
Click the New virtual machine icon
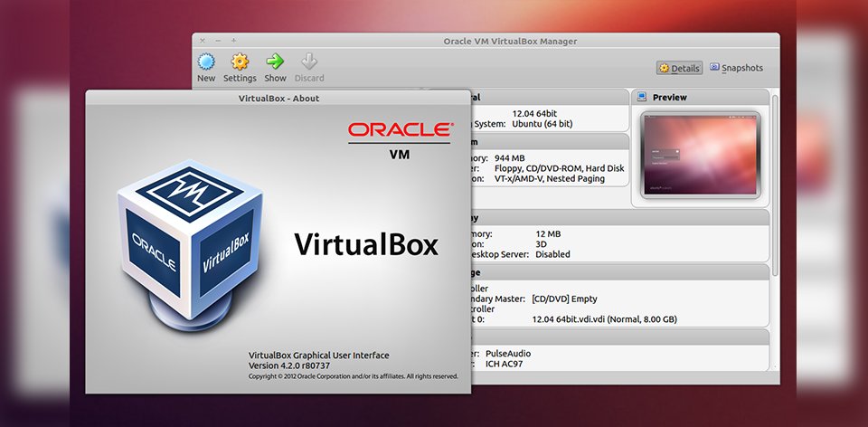pyautogui.click(x=206, y=62)
